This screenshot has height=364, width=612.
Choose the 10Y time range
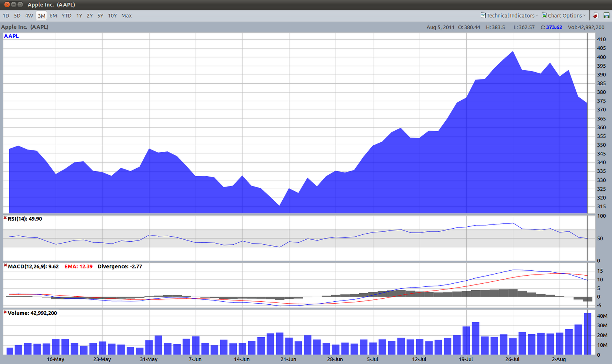(112, 16)
